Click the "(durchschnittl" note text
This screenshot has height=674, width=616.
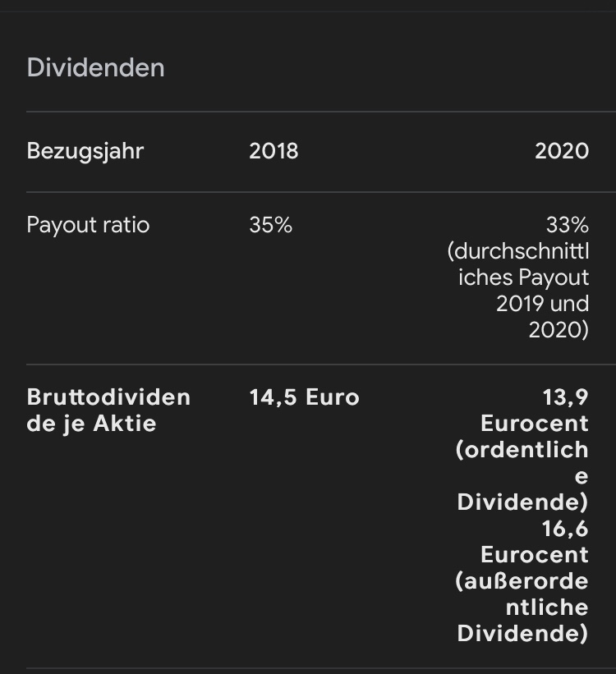524,251
